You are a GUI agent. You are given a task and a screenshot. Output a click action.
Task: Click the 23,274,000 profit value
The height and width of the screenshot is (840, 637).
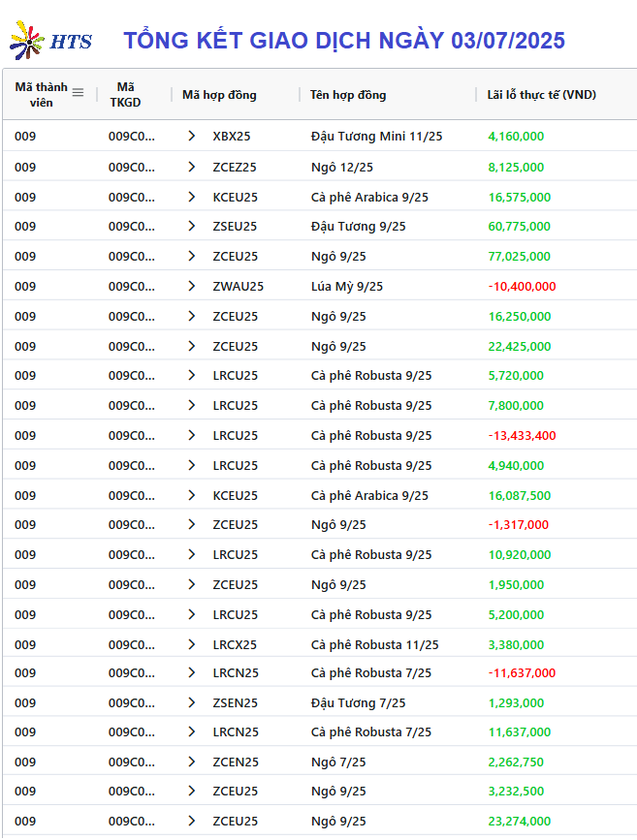[x=519, y=821]
